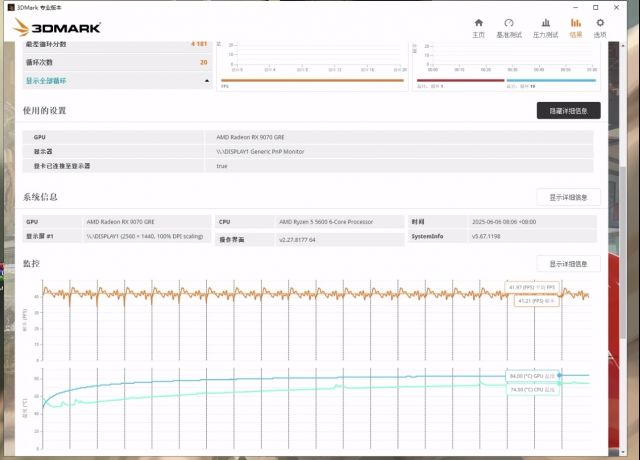Open 压力测试 (Stress test) bar-chart icon
The height and width of the screenshot is (460, 640).
(x=544, y=26)
